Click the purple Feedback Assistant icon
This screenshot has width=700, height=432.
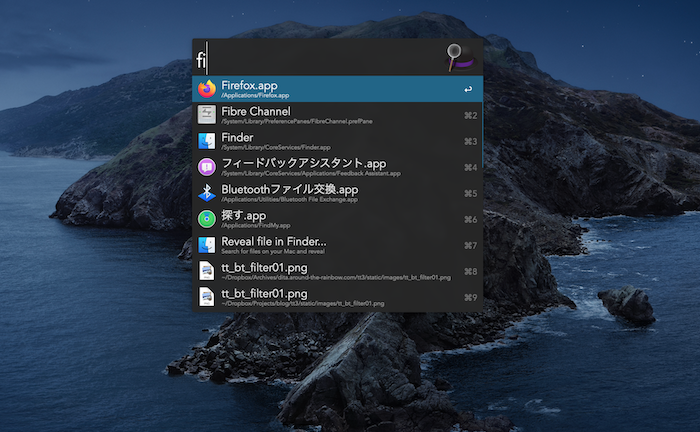[207, 167]
